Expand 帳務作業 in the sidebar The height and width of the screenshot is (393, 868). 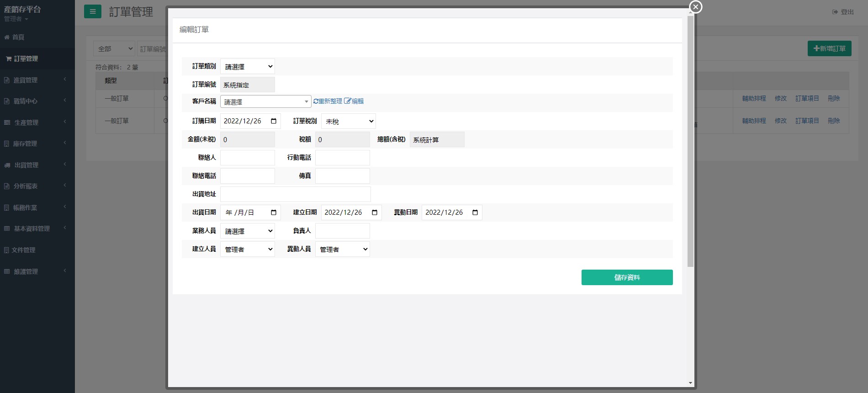pos(37,207)
